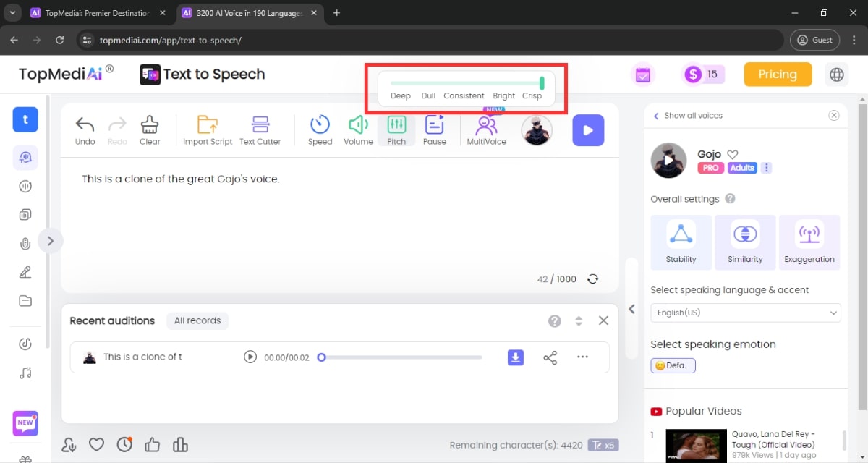Screen dimensions: 868x463
Task: Expand the left sidebar panel arrow
Action: pos(51,241)
